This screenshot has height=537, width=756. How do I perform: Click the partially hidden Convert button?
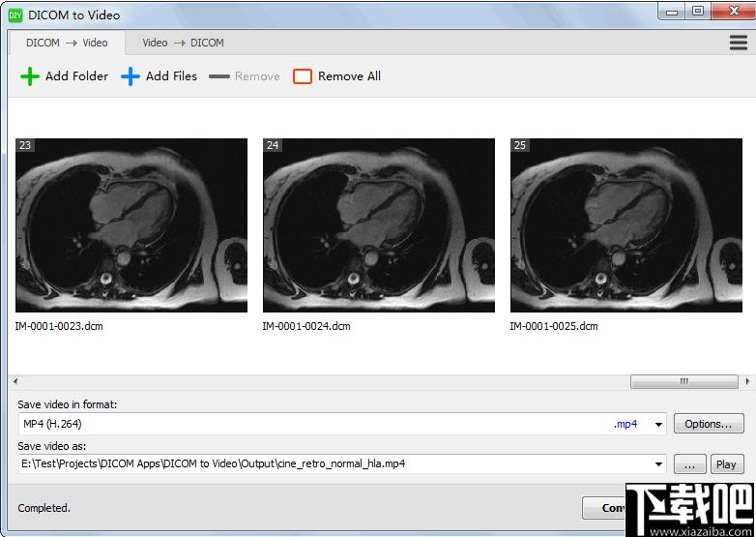[604, 508]
